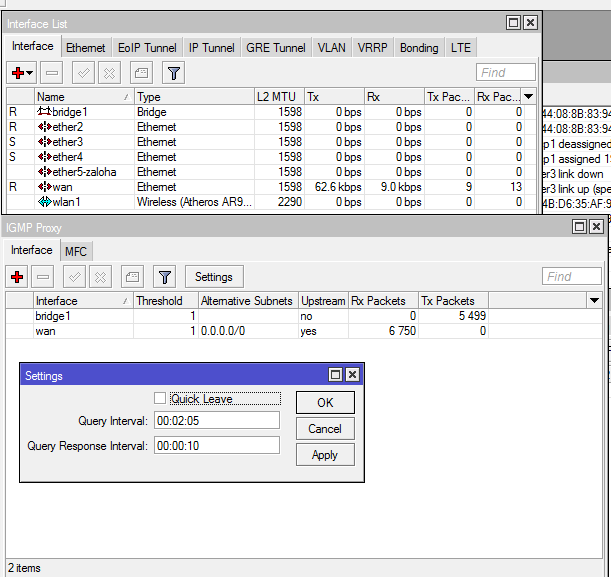This screenshot has width=611, height=577.
Task: Select wan row in IGMP Proxy table
Action: pos(304,331)
